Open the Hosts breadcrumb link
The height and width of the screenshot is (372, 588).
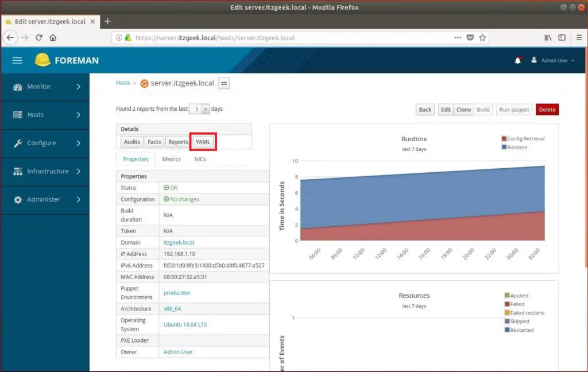click(123, 83)
